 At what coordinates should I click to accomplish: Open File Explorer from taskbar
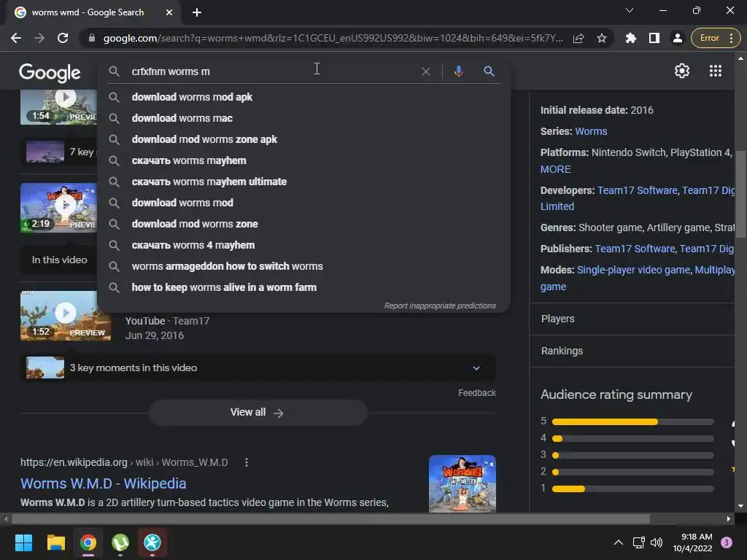point(55,542)
